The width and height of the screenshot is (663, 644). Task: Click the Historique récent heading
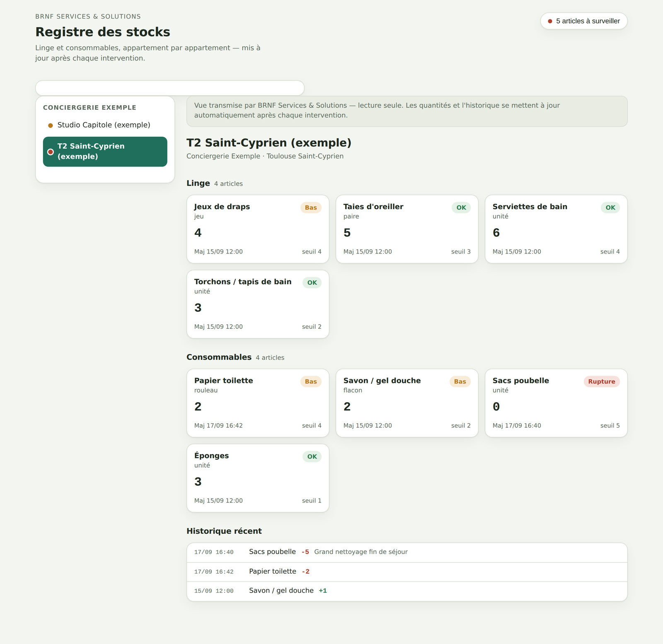pyautogui.click(x=224, y=531)
